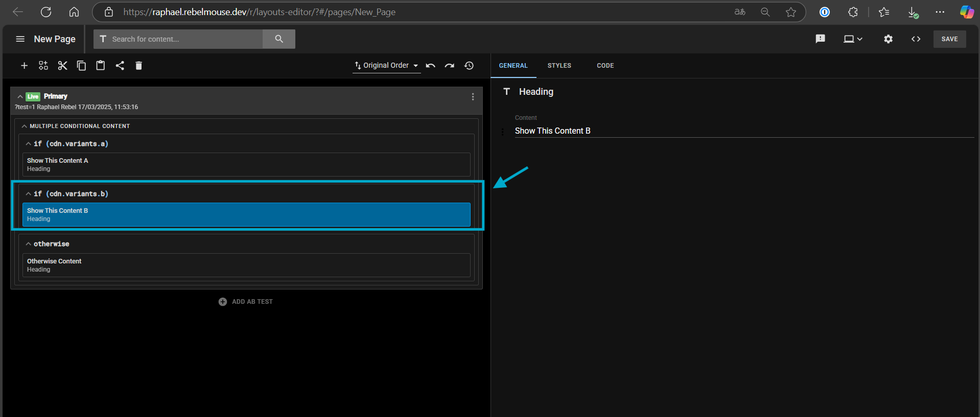Collapse the Primary layout section

20,97
